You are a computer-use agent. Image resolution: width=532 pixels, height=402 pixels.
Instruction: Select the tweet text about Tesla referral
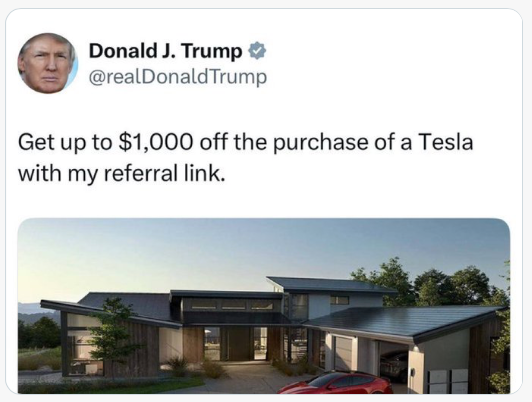(245, 157)
